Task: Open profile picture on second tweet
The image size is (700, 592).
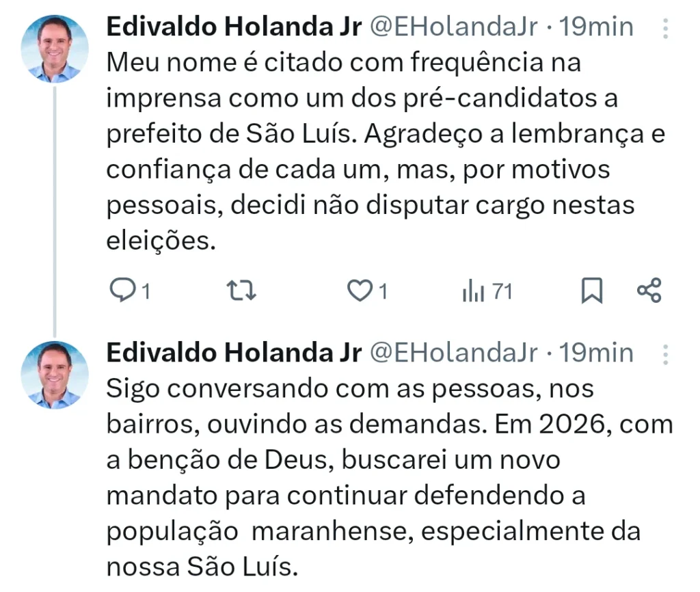Action: pyautogui.click(x=55, y=375)
